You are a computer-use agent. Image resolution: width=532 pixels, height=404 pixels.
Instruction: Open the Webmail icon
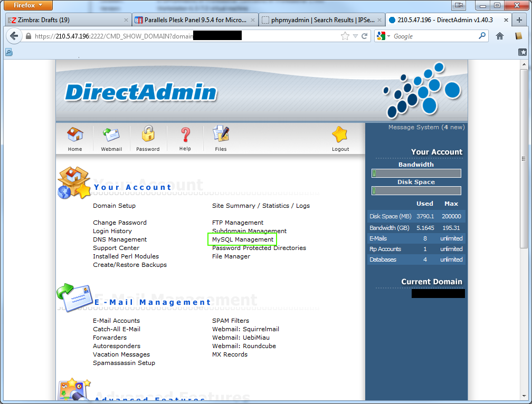tap(111, 135)
